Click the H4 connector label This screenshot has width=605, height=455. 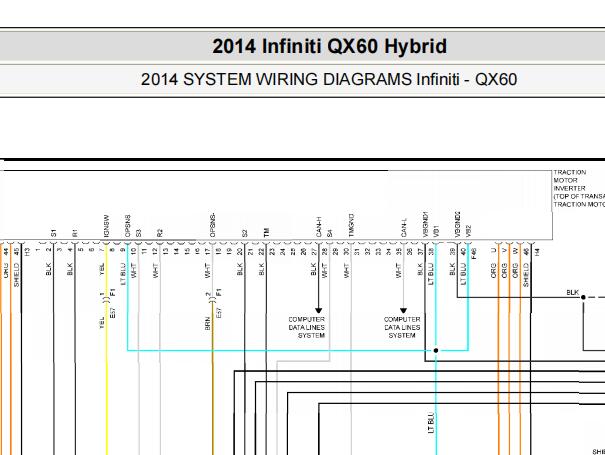(x=537, y=252)
